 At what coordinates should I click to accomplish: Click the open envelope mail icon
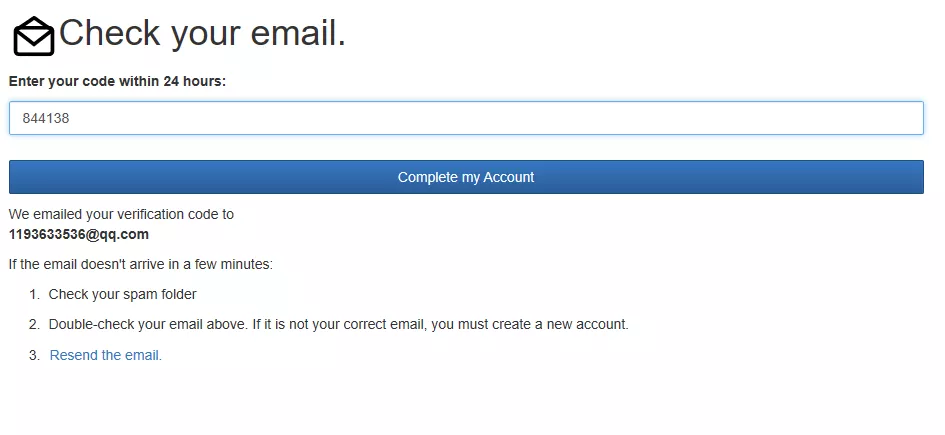coord(34,36)
